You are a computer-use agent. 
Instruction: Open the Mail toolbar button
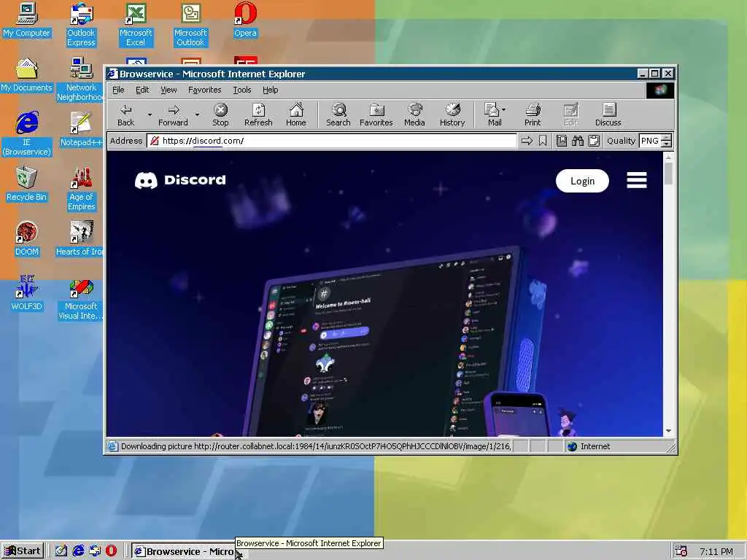pyautogui.click(x=492, y=114)
